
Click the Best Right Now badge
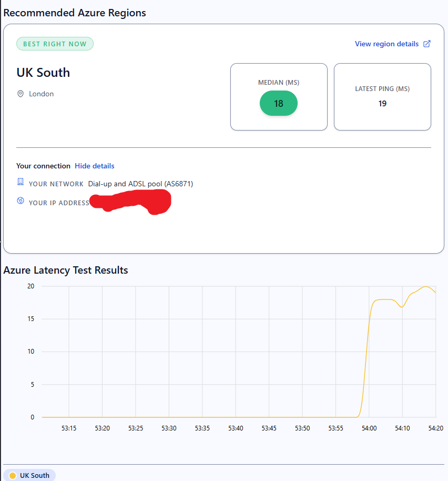click(55, 44)
